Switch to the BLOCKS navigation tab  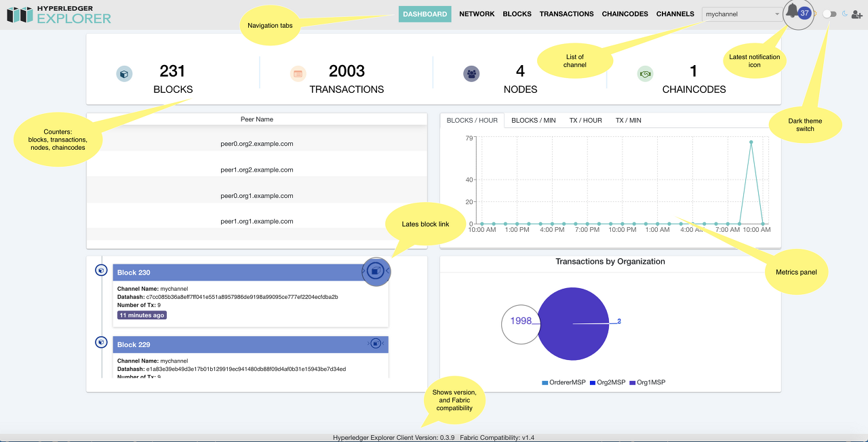click(517, 14)
